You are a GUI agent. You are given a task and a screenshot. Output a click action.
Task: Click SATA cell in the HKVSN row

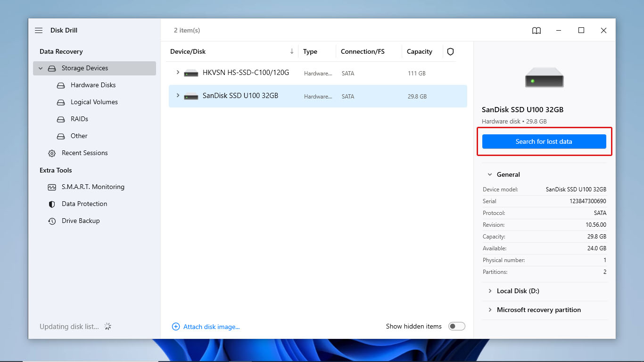(x=348, y=74)
